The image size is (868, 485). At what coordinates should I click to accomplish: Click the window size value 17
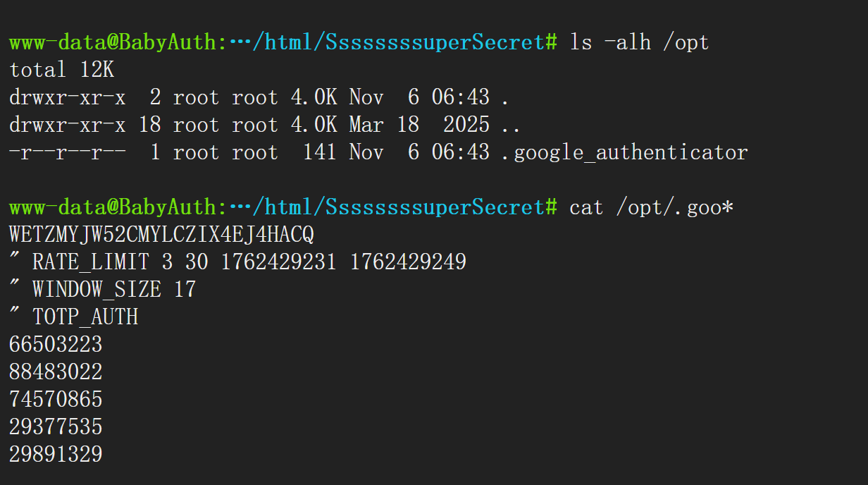coord(185,290)
